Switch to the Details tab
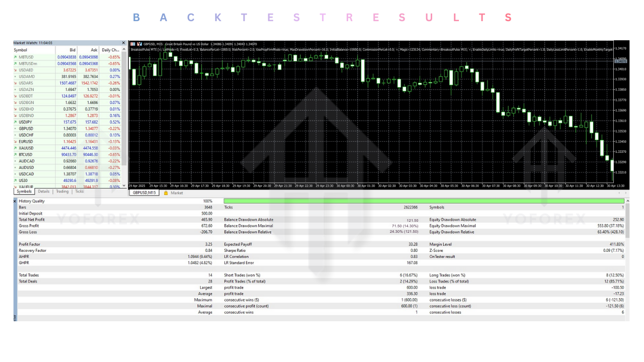 click(43, 191)
